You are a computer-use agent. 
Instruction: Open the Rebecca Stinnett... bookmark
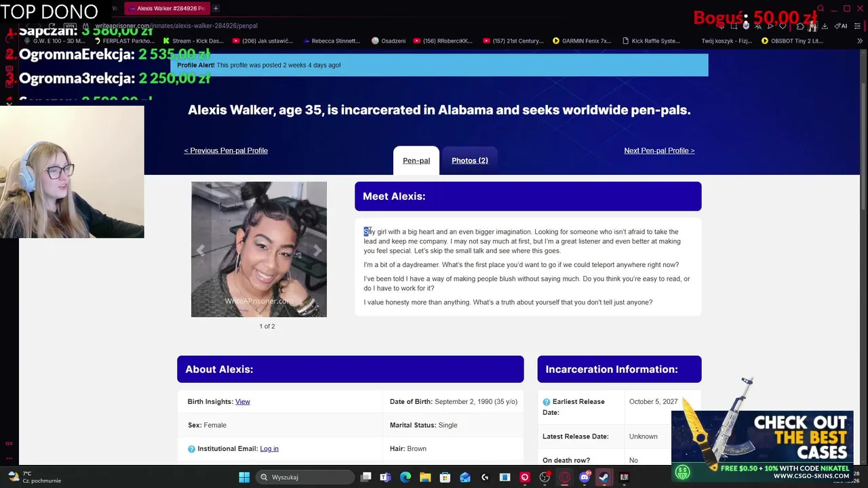pyautogui.click(x=332, y=41)
